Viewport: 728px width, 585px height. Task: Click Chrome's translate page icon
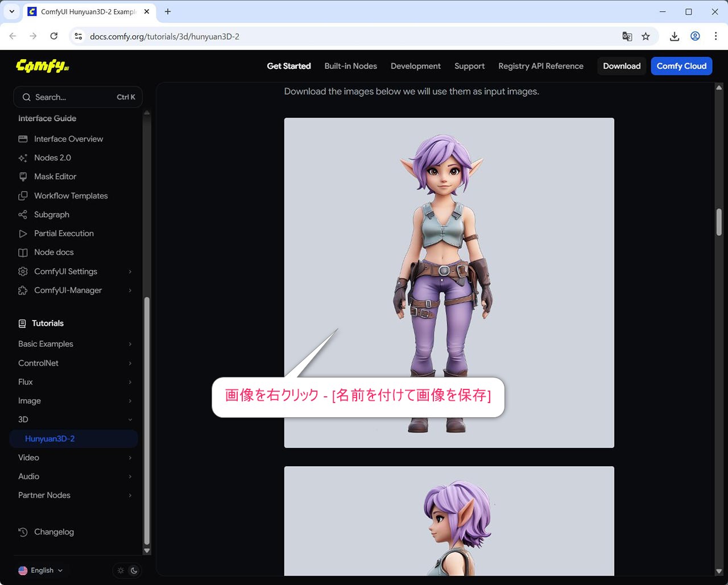pyautogui.click(x=627, y=36)
